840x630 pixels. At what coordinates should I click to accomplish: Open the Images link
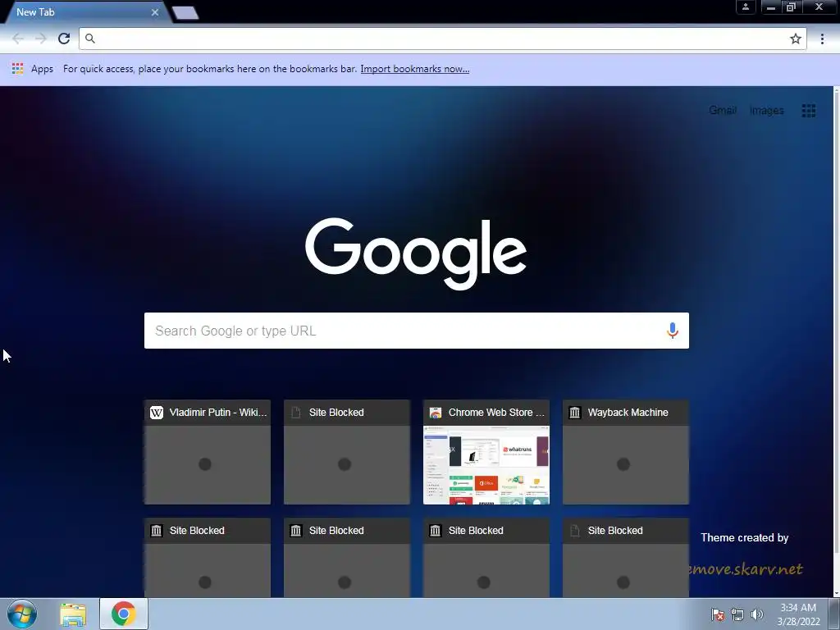(x=767, y=111)
